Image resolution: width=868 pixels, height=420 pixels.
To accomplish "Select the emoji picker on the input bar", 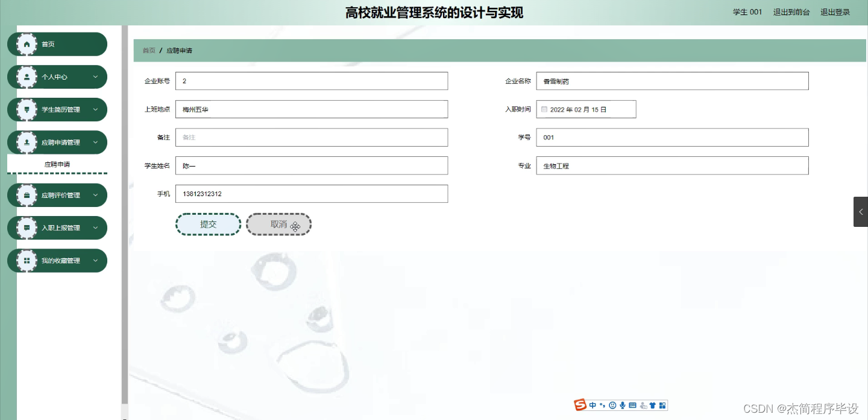I will 612,405.
